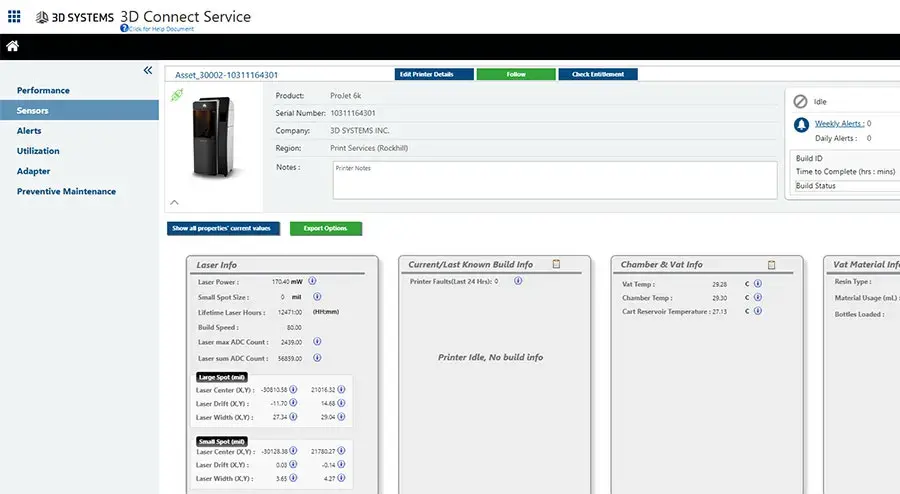Screen dimensions: 900x494
Task: Go to Utilization in sidebar
Action: pos(38,151)
